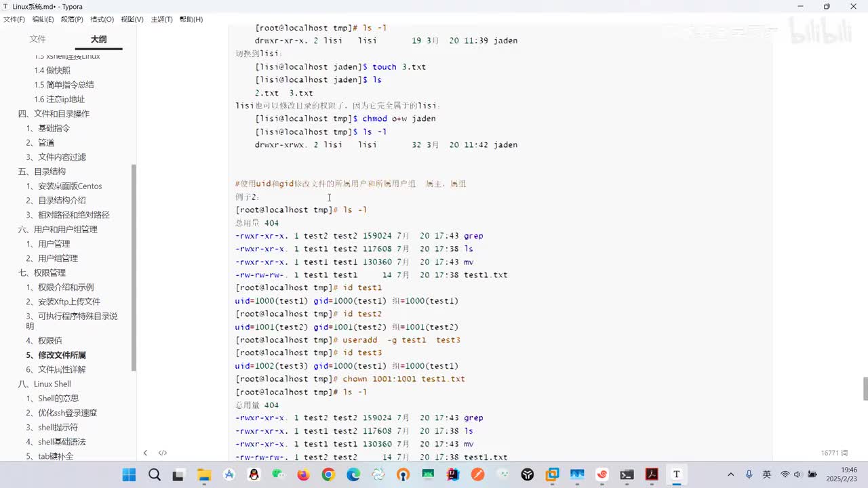Viewport: 868px width, 488px height.
Task: Open the 段落(P) menu
Action: tap(72, 20)
